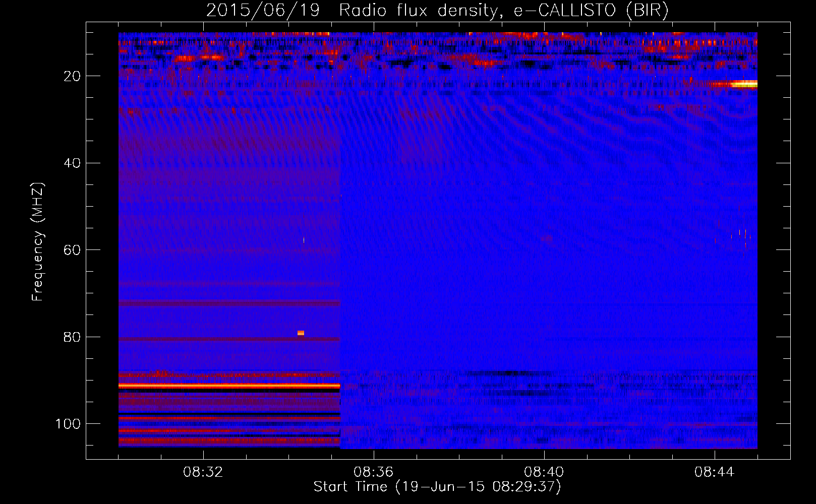Select the 60 MHz frequency tick label
The height and width of the screenshot is (504, 816).
(72, 250)
